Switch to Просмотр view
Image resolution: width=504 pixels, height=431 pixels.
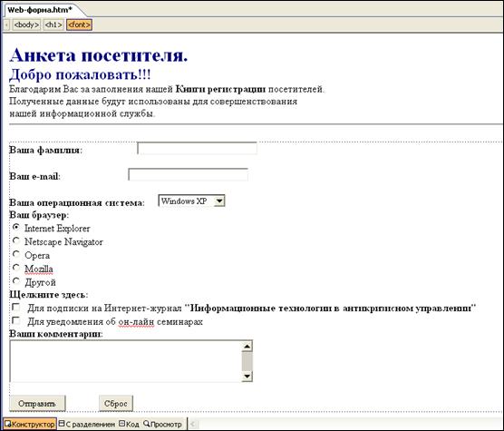(162, 425)
